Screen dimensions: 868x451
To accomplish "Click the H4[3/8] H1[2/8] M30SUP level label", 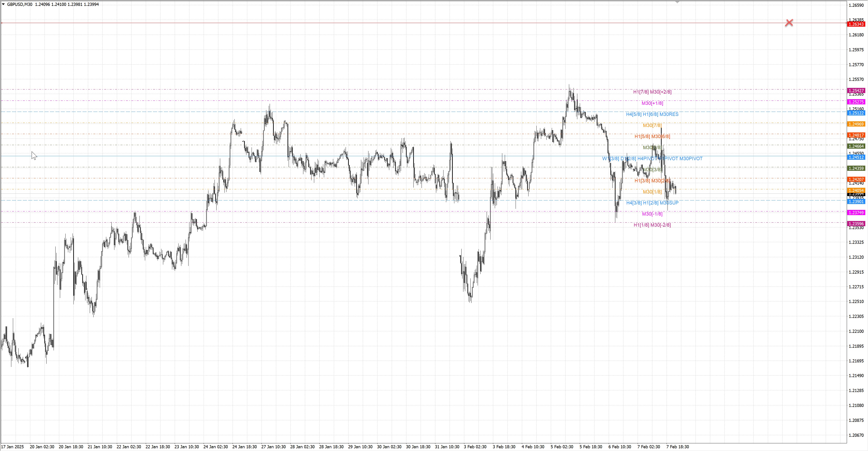I will coord(652,203).
